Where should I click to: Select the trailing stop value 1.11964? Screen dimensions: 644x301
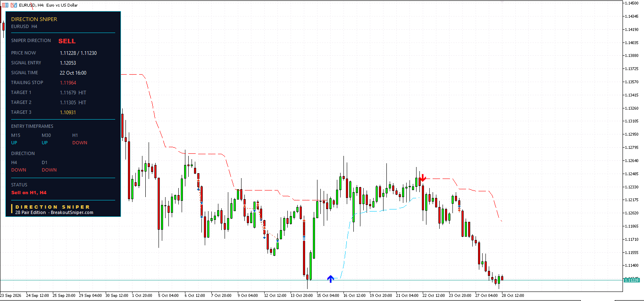[68, 82]
